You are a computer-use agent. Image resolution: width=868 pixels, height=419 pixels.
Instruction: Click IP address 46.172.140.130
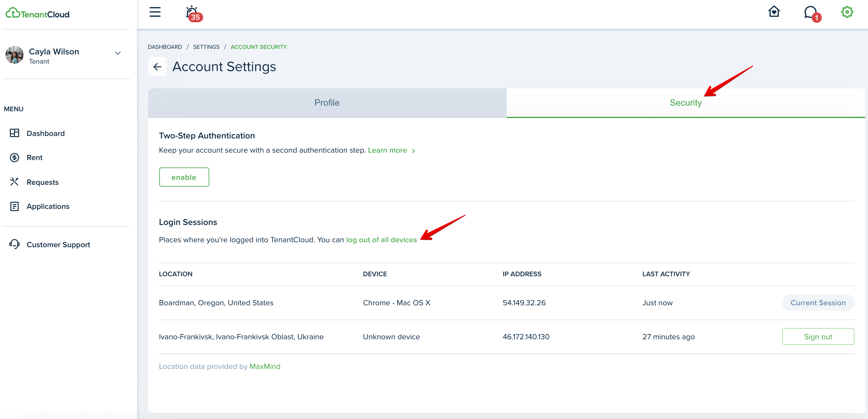pyautogui.click(x=526, y=336)
